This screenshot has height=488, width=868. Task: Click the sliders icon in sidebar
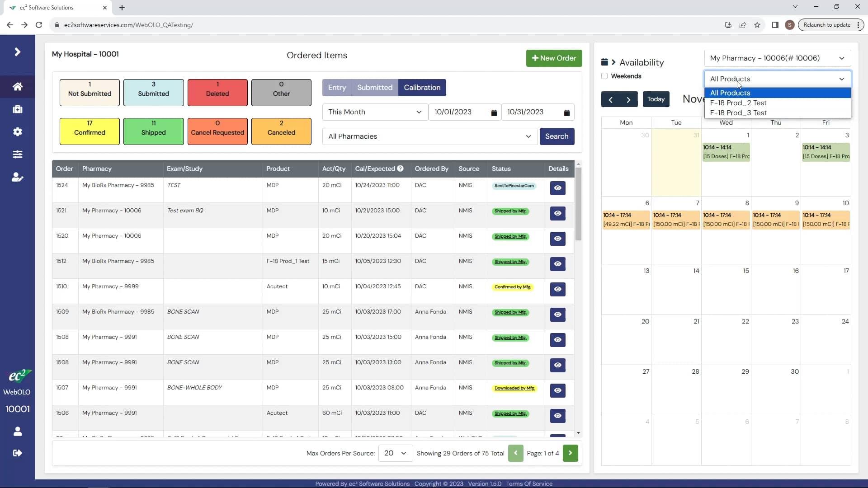tap(18, 155)
